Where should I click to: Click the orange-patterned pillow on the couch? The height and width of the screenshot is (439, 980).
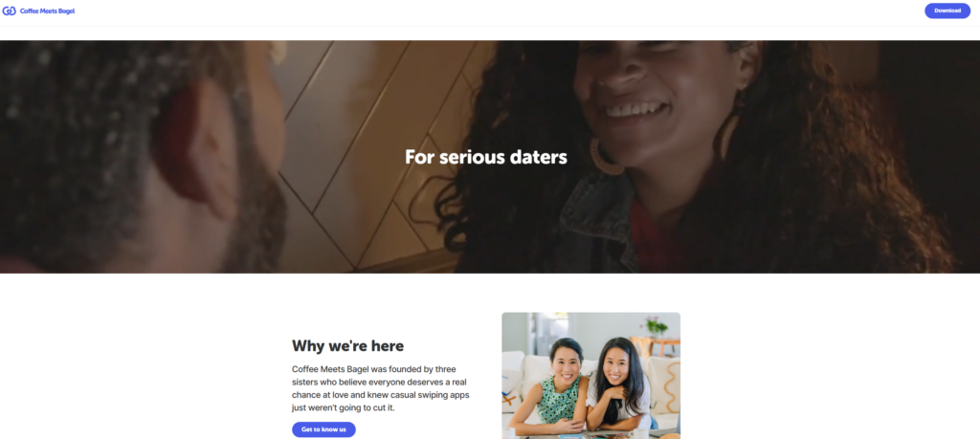click(x=664, y=387)
